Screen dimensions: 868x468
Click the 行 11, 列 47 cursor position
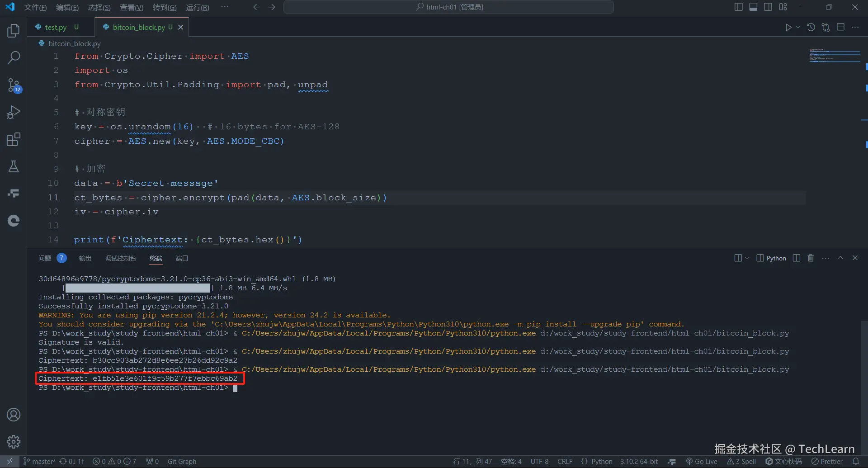pos(472,462)
